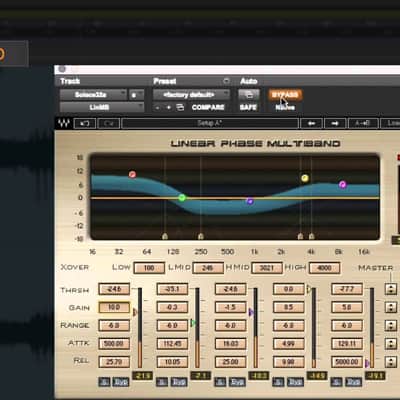Screen dimensions: 400x400
Task: Click the rightmost crossover marker near 4k
Action: click(x=311, y=236)
